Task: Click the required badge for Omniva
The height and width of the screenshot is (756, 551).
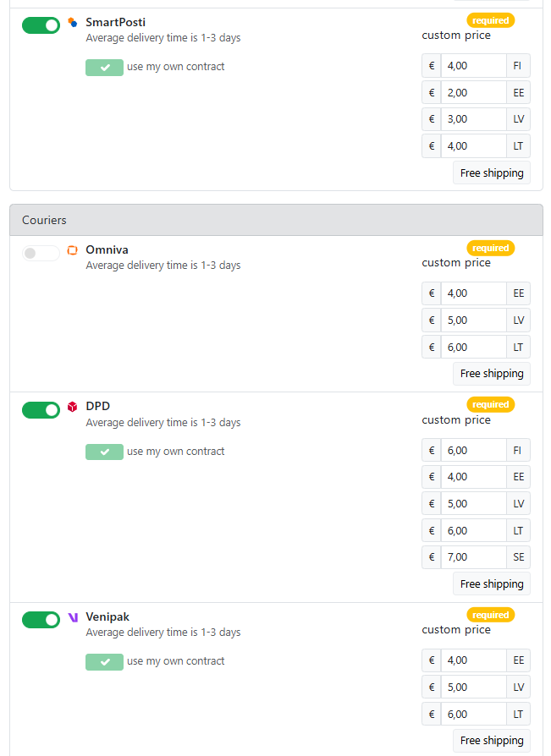Action: point(491,248)
